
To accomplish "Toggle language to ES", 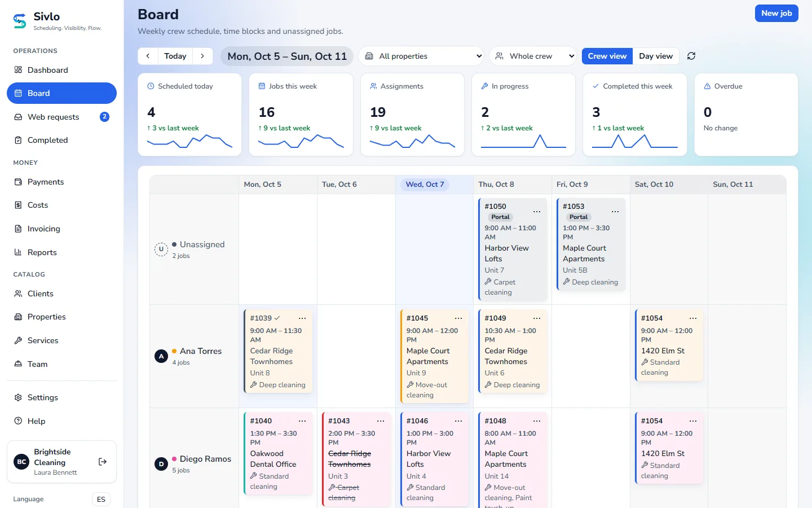I will (101, 499).
